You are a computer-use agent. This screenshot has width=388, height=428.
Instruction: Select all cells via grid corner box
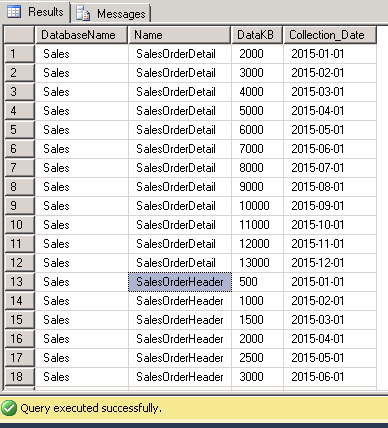[19, 35]
